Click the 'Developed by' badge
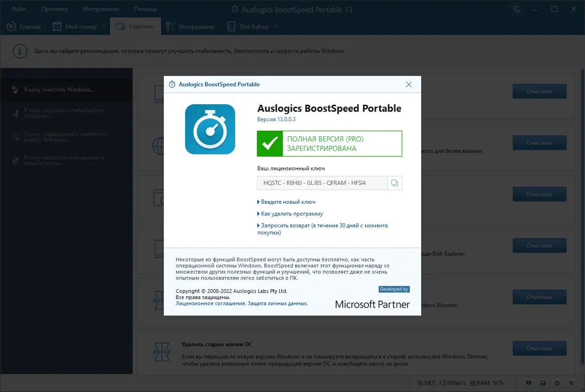This screenshot has height=392, width=585. (x=394, y=289)
